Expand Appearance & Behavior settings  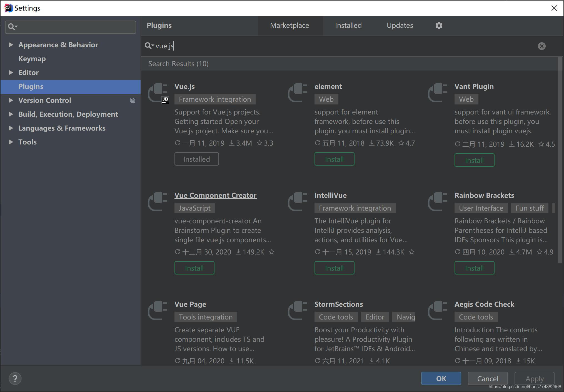coord(11,45)
